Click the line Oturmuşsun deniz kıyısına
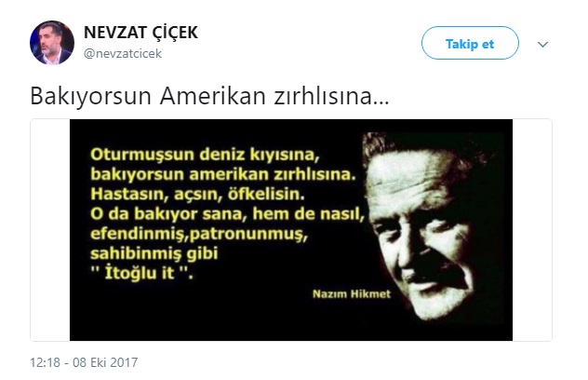The image size is (588, 380). (x=205, y=155)
